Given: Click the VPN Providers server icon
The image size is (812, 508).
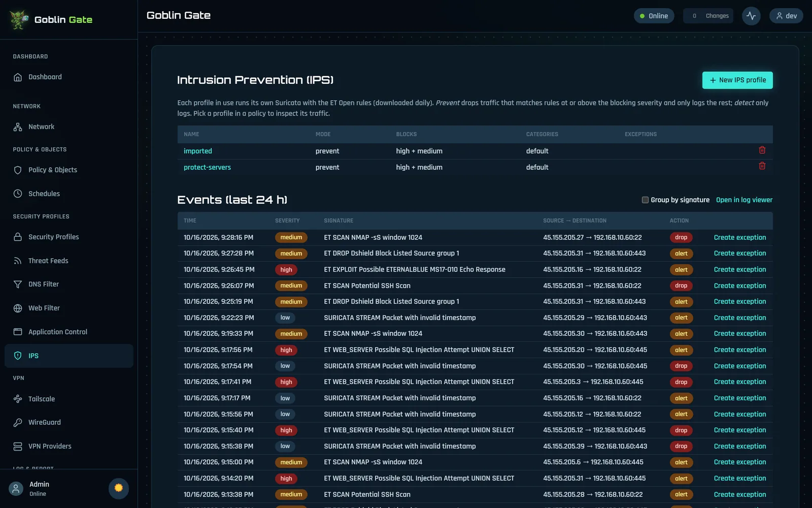Looking at the screenshot, I should (18, 447).
